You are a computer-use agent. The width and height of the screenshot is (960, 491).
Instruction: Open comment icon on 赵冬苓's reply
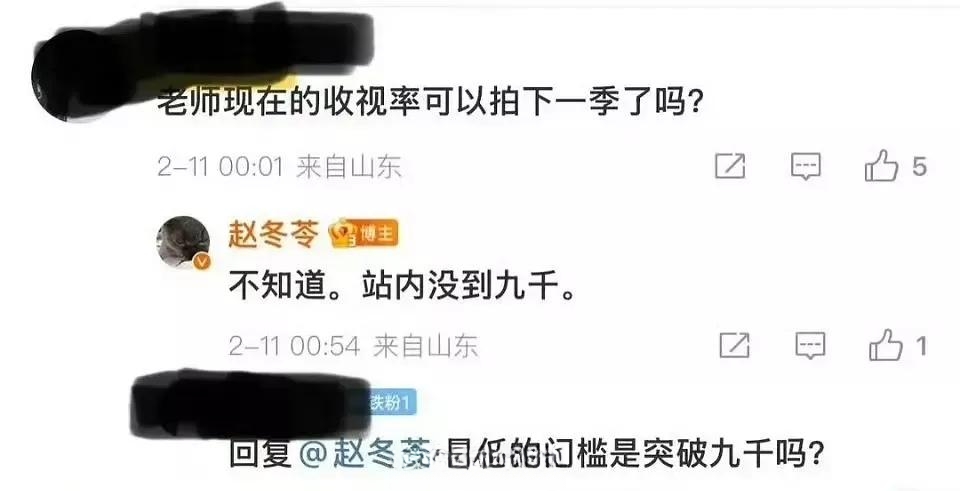tap(810, 345)
